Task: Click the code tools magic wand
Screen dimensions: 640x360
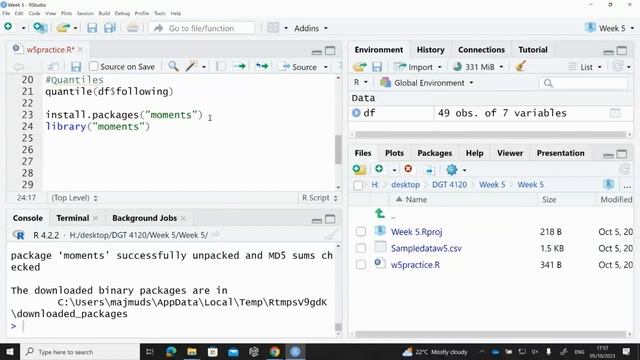Action: (191, 66)
